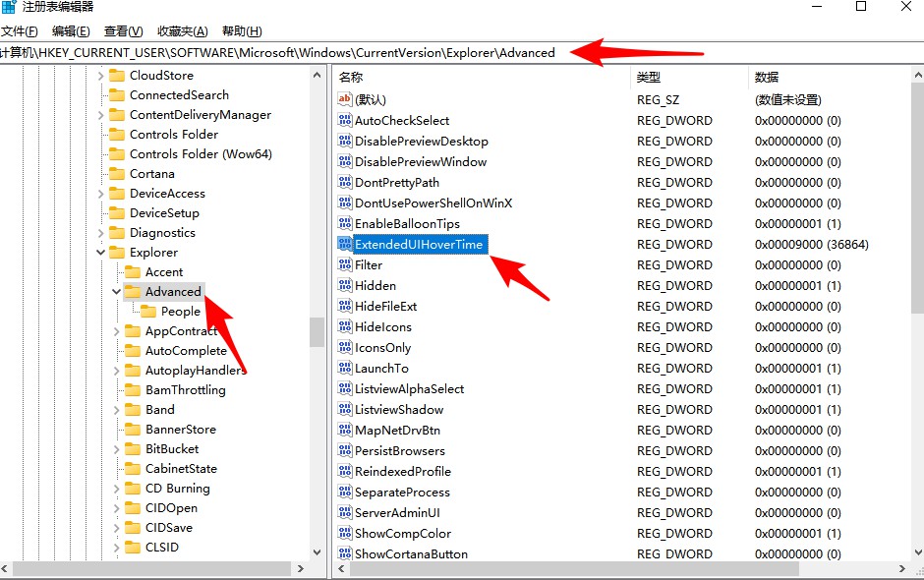Open the 文件(F) menu
The width and height of the screenshot is (924, 580).
20,31
